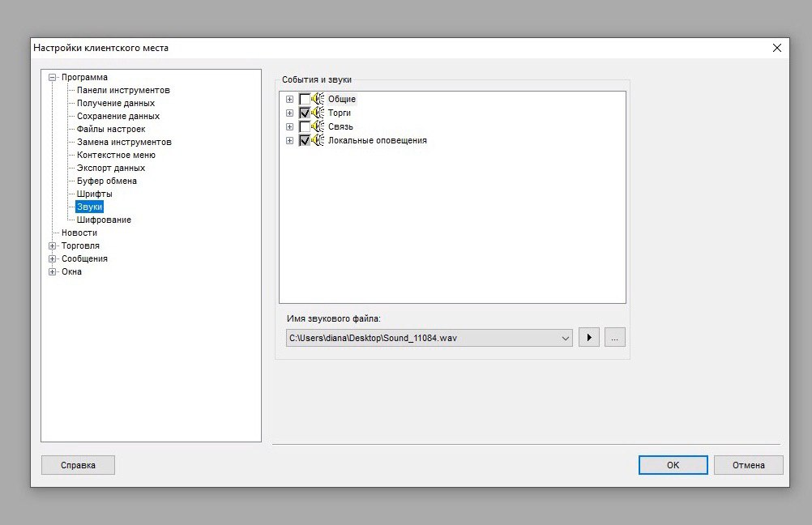The height and width of the screenshot is (525, 812).
Task: Select the Торги label in events list
Action: click(x=340, y=113)
